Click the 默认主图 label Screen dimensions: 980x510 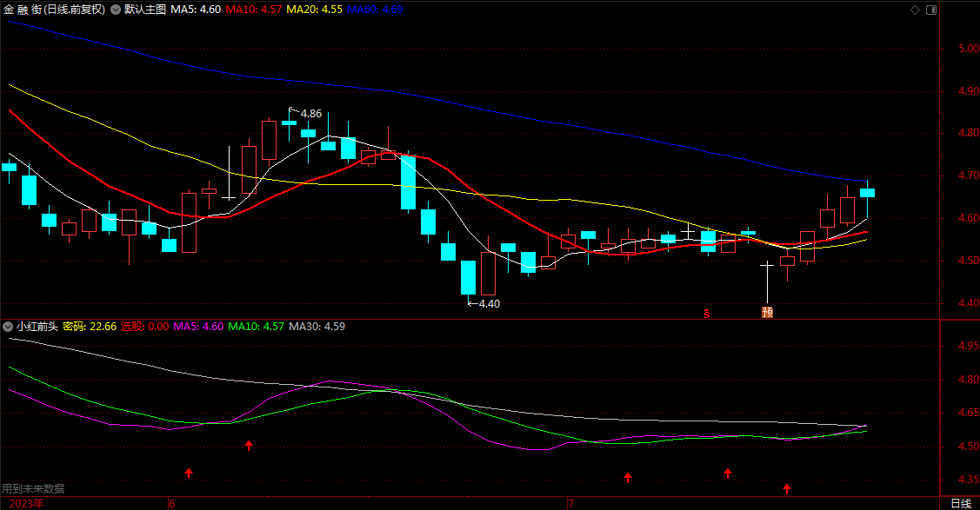click(x=145, y=10)
